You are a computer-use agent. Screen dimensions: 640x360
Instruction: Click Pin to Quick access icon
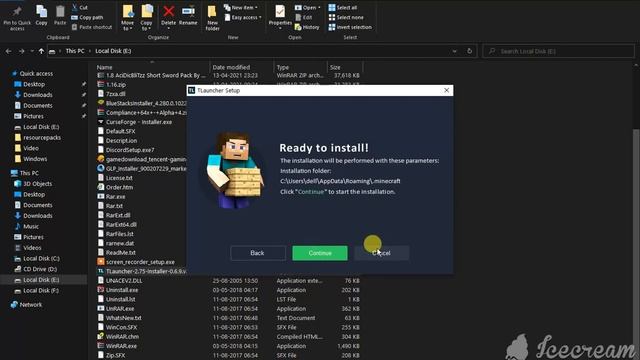[x=17, y=18]
